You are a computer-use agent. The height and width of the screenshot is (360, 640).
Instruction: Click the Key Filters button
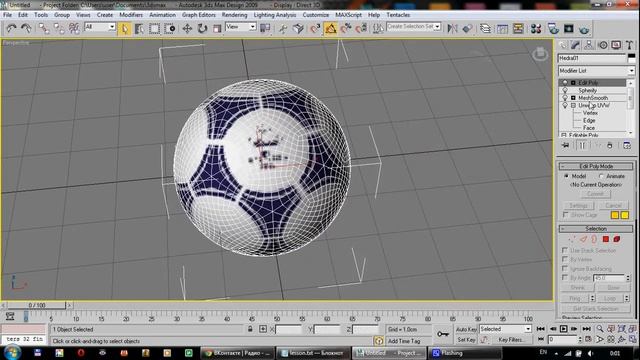click(x=511, y=340)
